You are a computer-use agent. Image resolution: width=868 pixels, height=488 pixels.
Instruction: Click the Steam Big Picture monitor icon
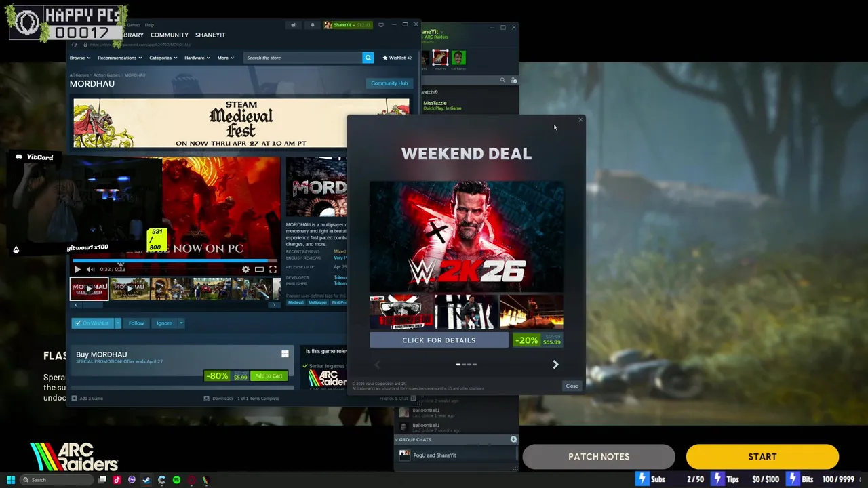[381, 25]
